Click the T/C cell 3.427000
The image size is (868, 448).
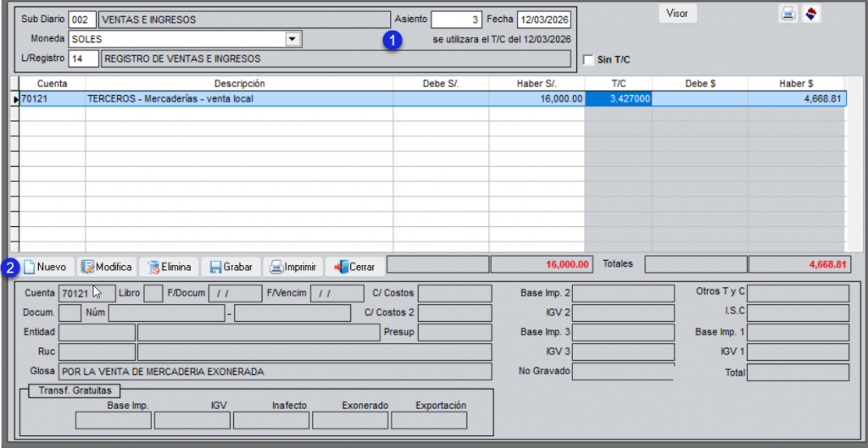click(x=618, y=99)
